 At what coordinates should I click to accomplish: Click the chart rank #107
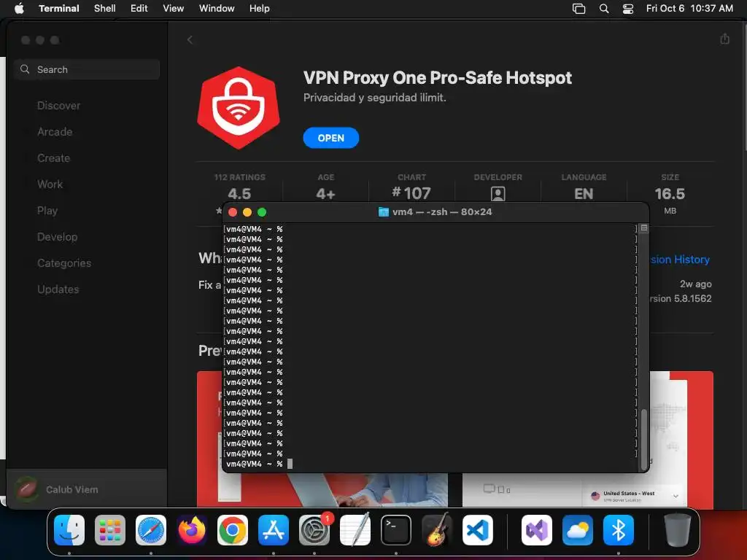(x=411, y=192)
